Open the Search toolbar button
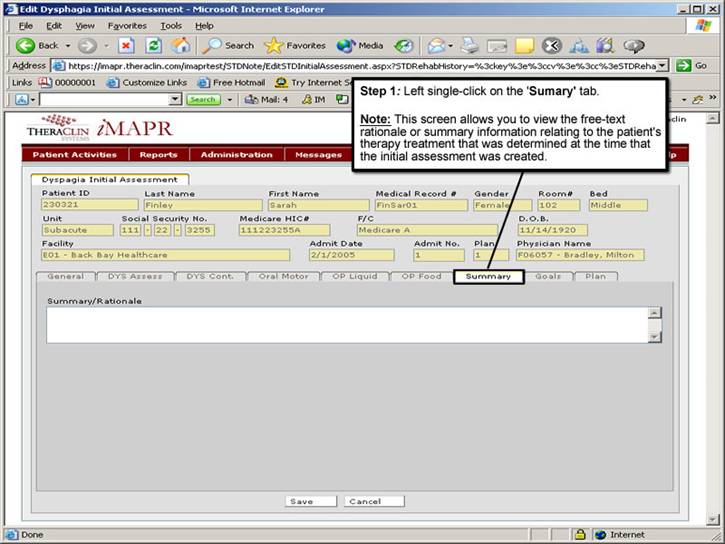 coord(228,45)
